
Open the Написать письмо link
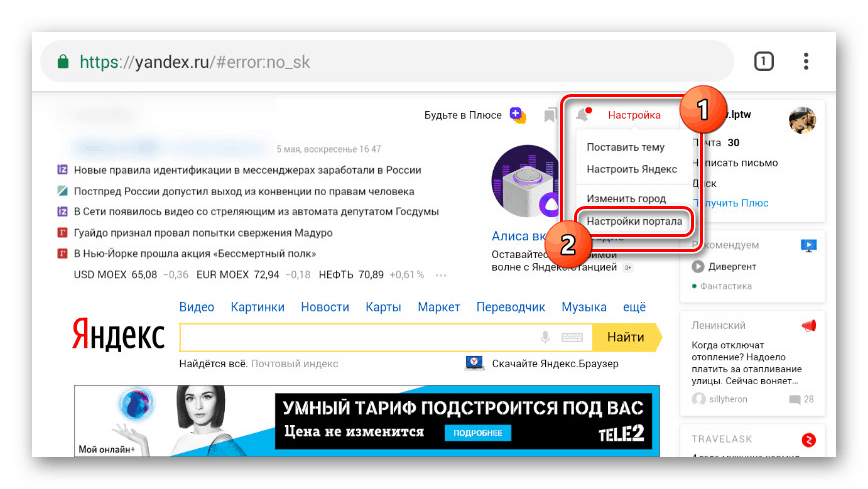[x=735, y=163]
